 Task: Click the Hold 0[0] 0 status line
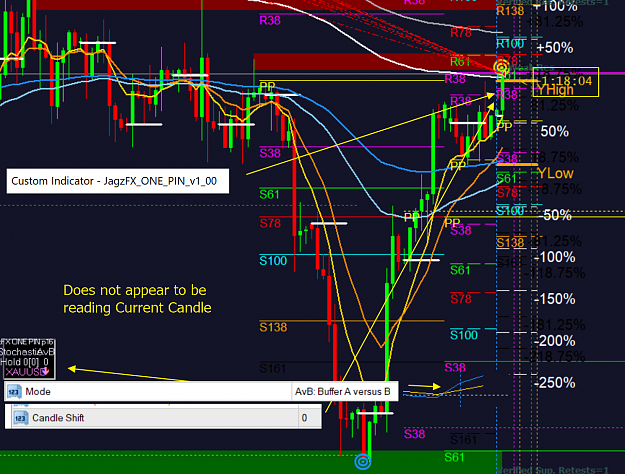[25, 362]
